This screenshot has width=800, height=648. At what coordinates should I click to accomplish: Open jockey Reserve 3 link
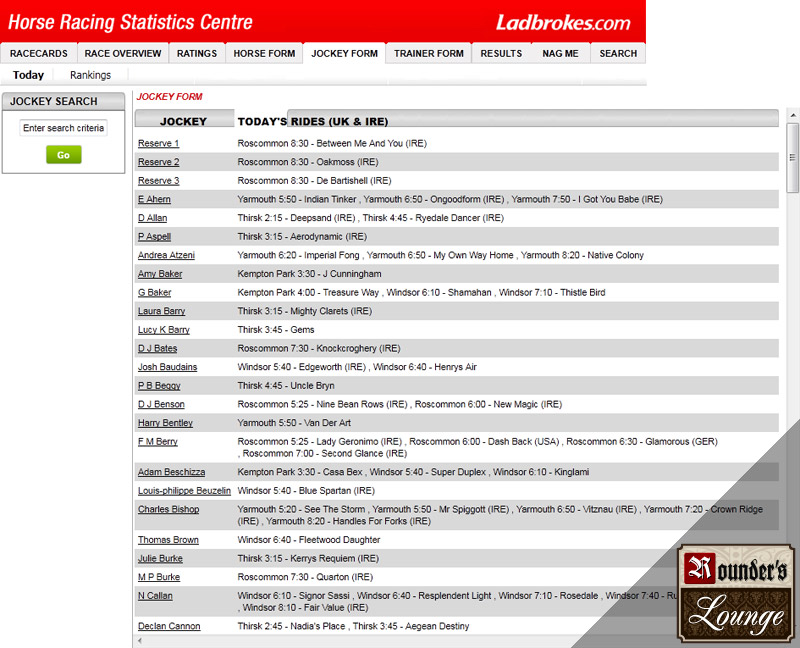tap(158, 181)
